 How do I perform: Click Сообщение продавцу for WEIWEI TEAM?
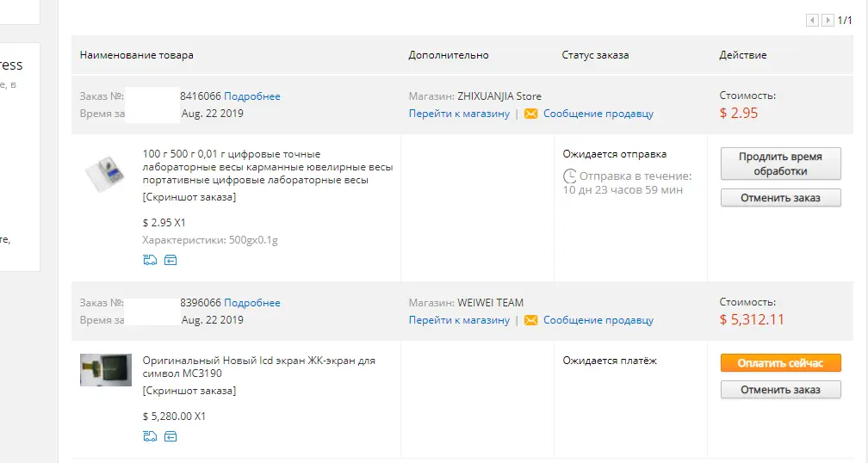598,320
